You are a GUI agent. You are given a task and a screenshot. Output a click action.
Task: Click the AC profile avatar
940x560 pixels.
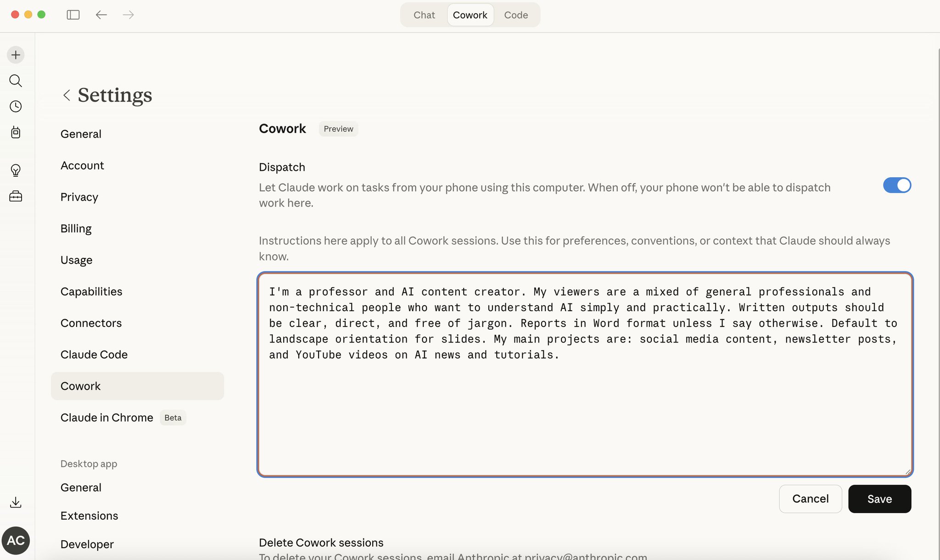click(x=16, y=540)
